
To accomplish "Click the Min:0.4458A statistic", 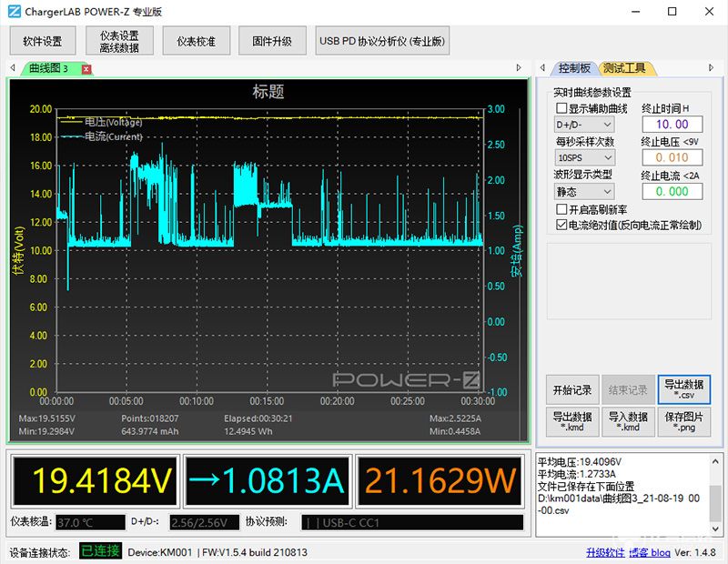I will click(x=456, y=432).
